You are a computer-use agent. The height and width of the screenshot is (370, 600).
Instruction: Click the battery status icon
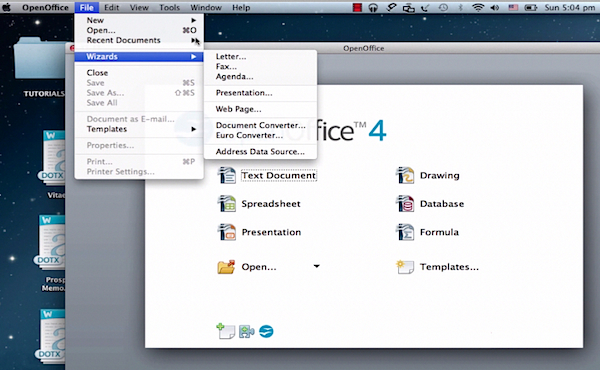coord(530,8)
